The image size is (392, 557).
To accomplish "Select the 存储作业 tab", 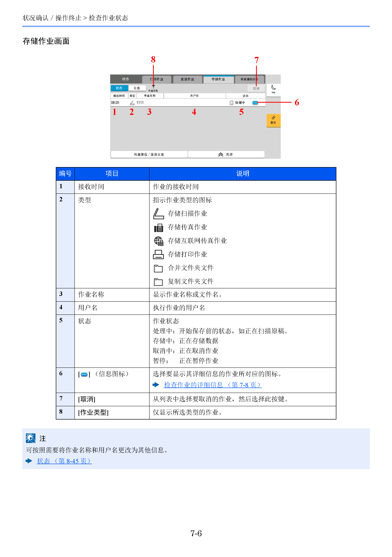I will coord(218,79).
